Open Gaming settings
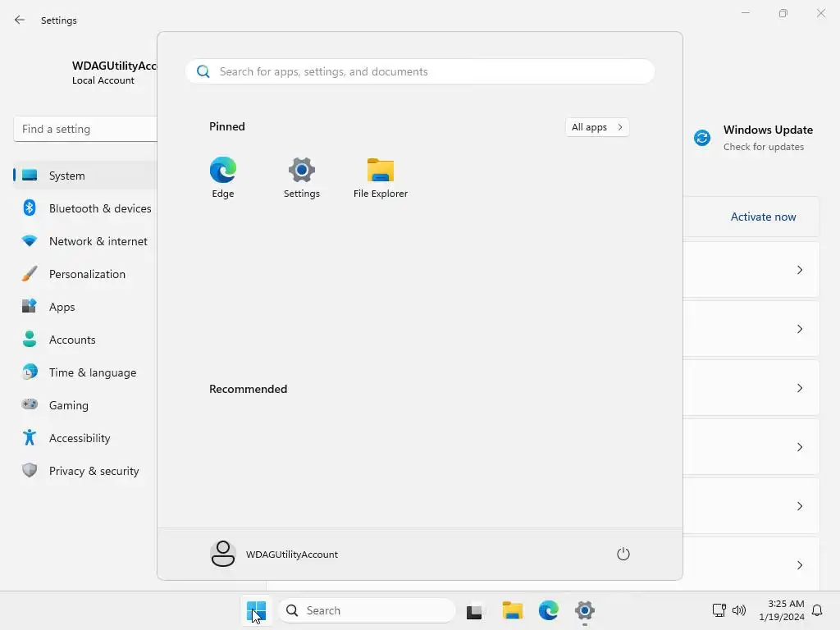This screenshot has width=840, height=630. [x=85, y=405]
